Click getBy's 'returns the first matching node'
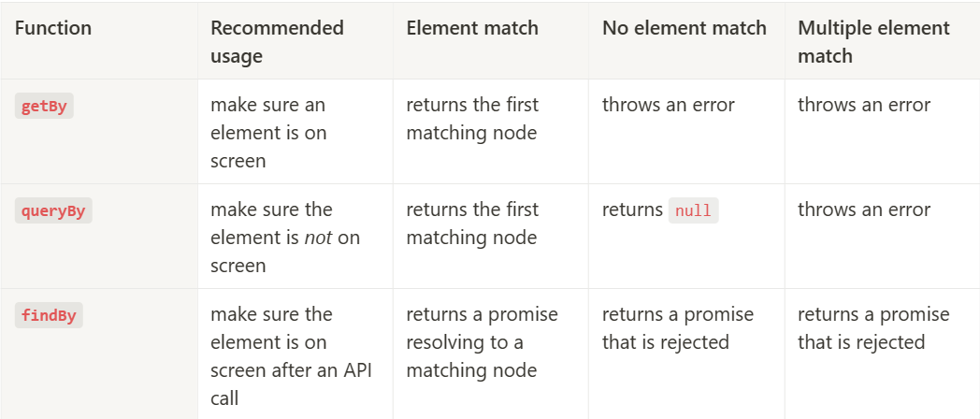The image size is (980, 419). tap(472, 118)
